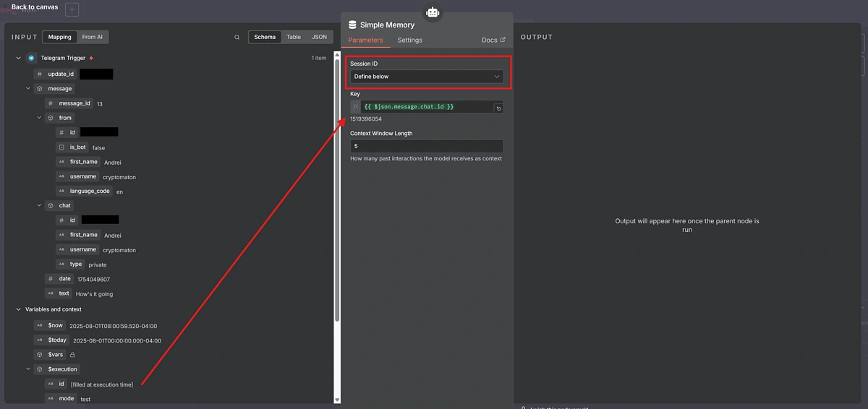The image size is (868, 409).
Task: Click the Telegram Trigger node icon
Action: click(x=31, y=58)
